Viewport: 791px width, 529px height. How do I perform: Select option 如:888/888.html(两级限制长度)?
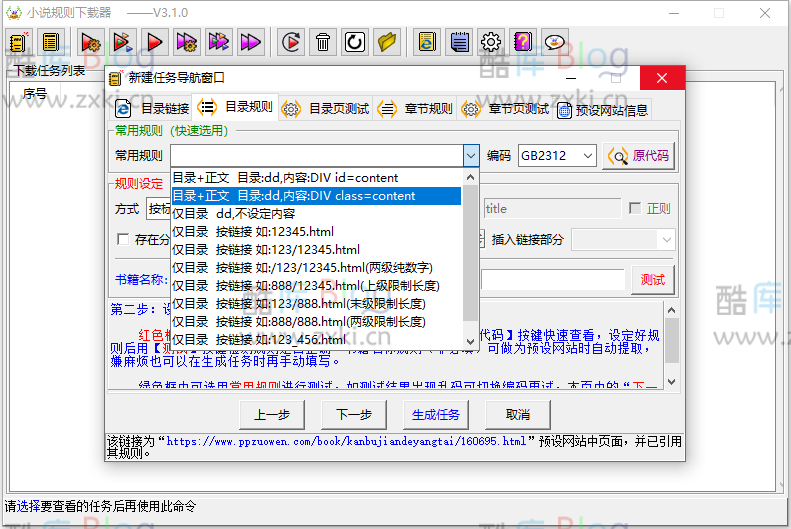tap(316, 322)
